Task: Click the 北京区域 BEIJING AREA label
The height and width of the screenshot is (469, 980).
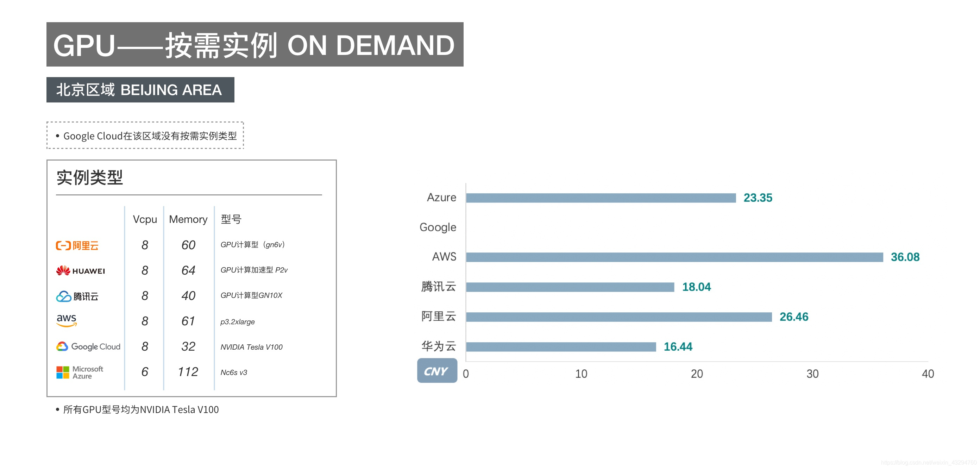Action: [x=140, y=90]
